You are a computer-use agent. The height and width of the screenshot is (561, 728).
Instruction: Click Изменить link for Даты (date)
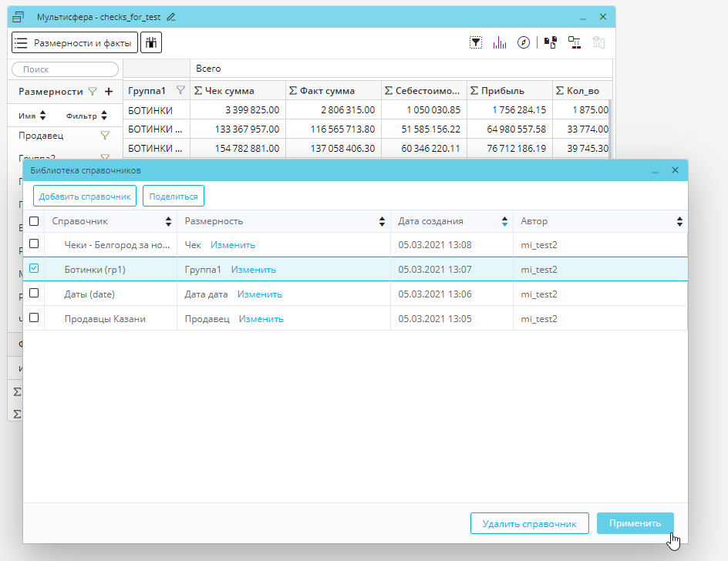pos(260,294)
